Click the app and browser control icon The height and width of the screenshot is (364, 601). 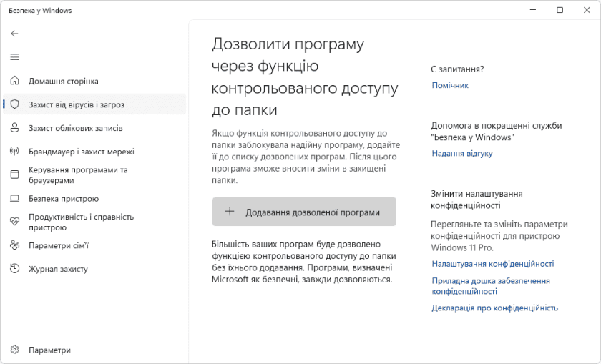(14, 175)
